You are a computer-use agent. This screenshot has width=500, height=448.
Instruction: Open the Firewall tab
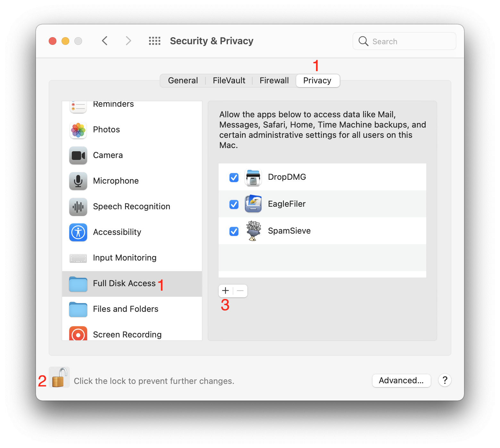(274, 80)
